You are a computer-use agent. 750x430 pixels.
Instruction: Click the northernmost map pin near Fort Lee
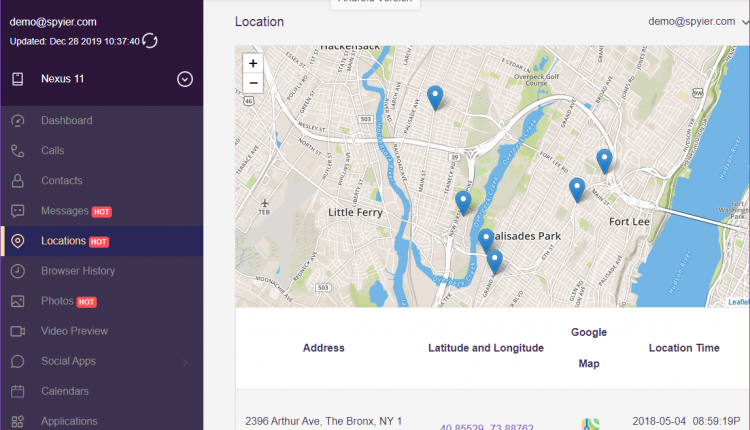pos(604,161)
